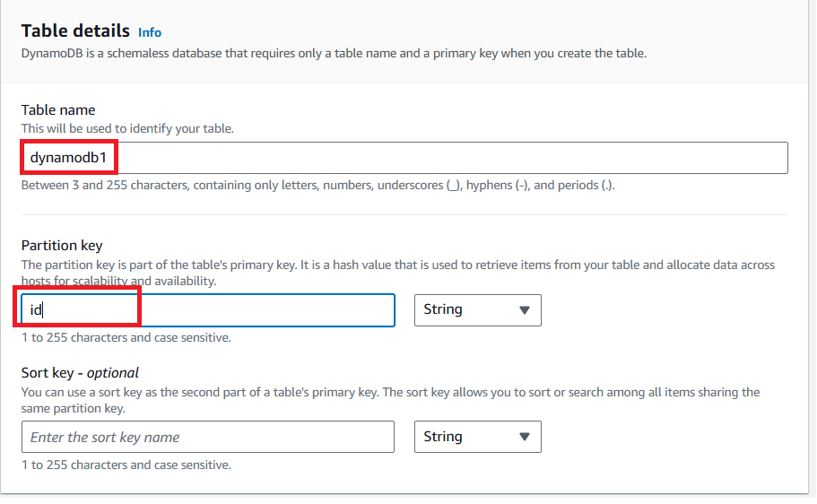Click the Partition key label
817x504 pixels.
(62, 246)
